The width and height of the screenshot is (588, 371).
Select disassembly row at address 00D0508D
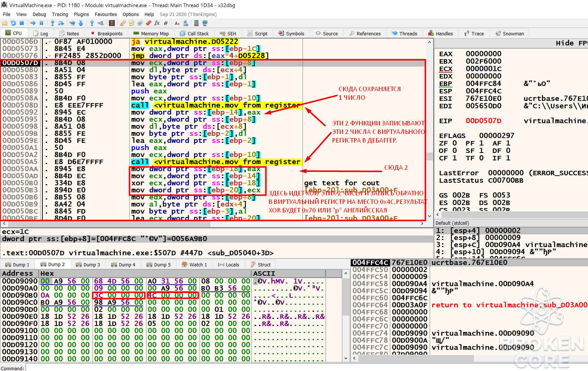click(213, 105)
